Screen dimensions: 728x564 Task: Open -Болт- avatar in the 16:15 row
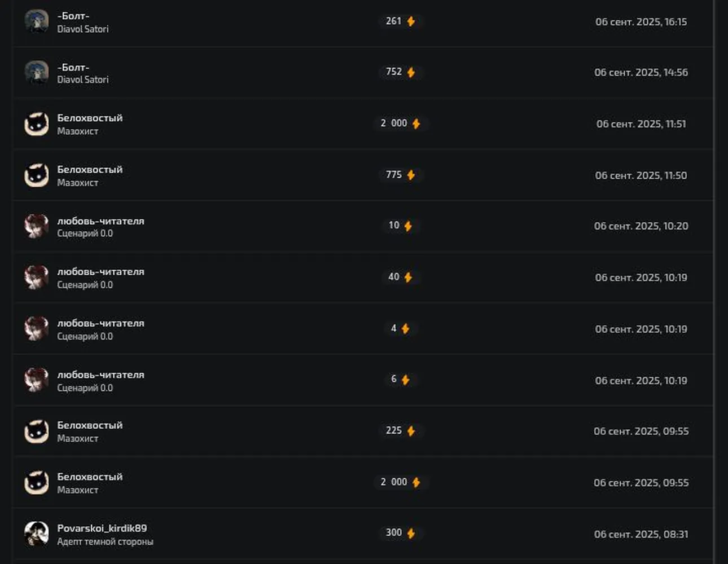[x=37, y=21]
